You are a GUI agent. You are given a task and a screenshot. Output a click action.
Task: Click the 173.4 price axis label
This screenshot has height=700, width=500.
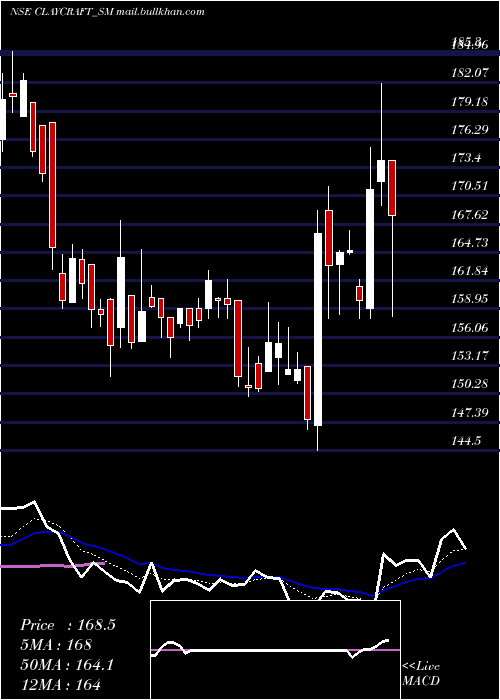[467, 158]
